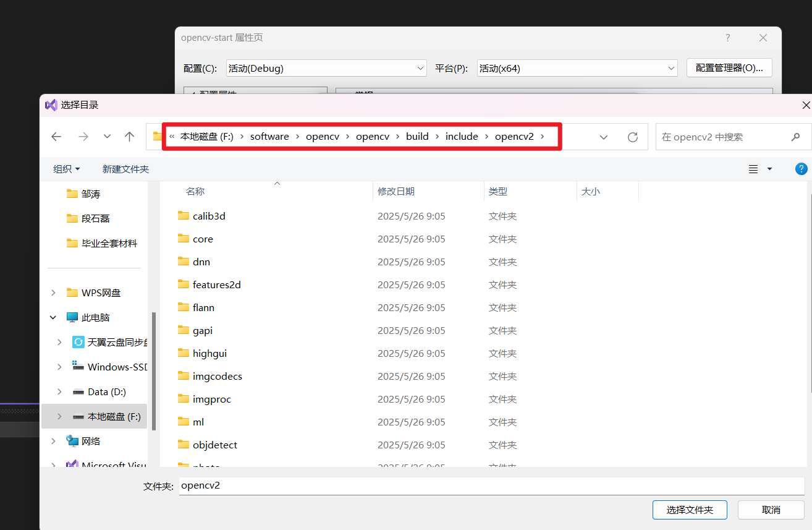The image size is (812, 530).
Task: Change the view layout icon
Action: tap(753, 169)
